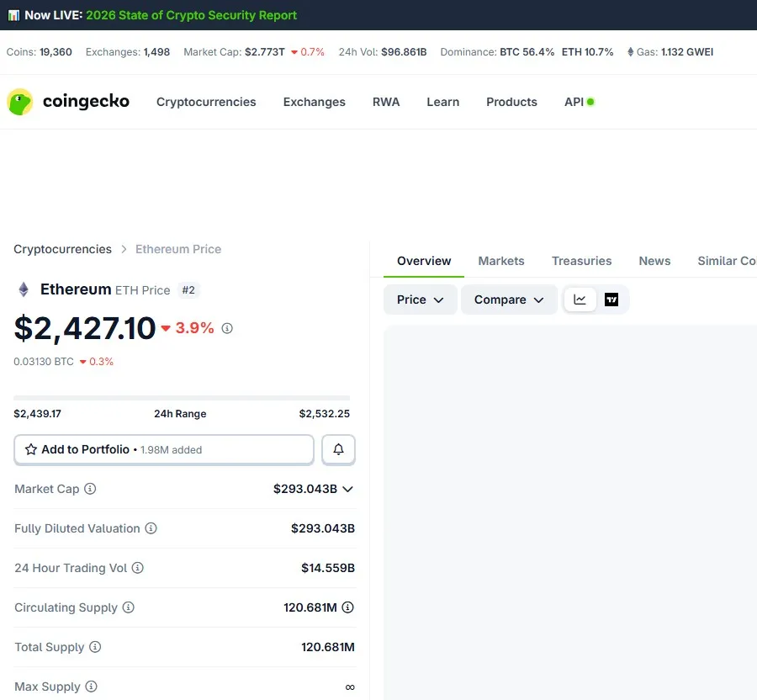Viewport: 757px width, 700px height.
Task: Open the RWA navigation item
Action: [386, 102]
